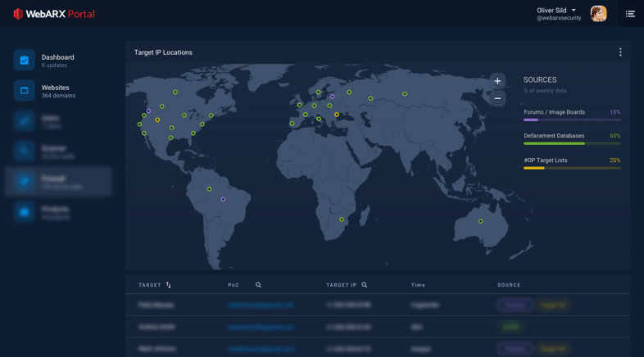Click the user avatar picture

click(598, 14)
